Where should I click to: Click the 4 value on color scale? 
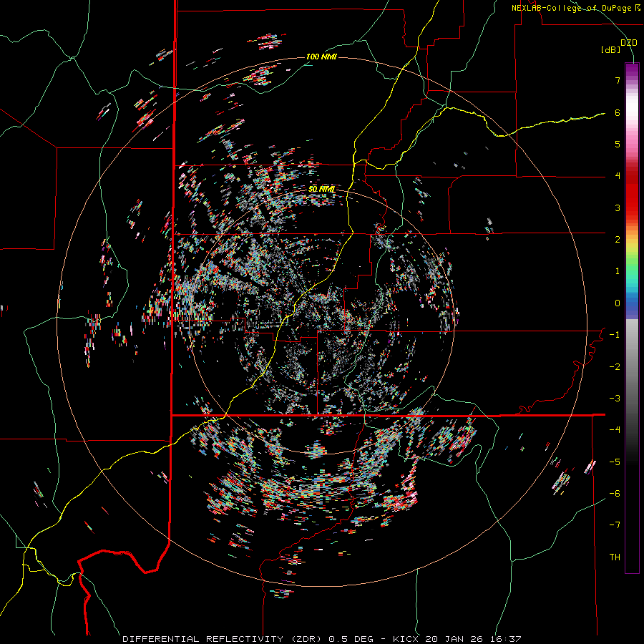(x=618, y=176)
